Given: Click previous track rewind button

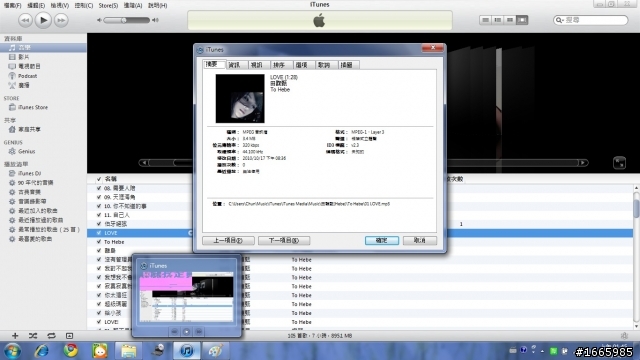Looking at the screenshot, I should pyautogui.click(x=25, y=20).
